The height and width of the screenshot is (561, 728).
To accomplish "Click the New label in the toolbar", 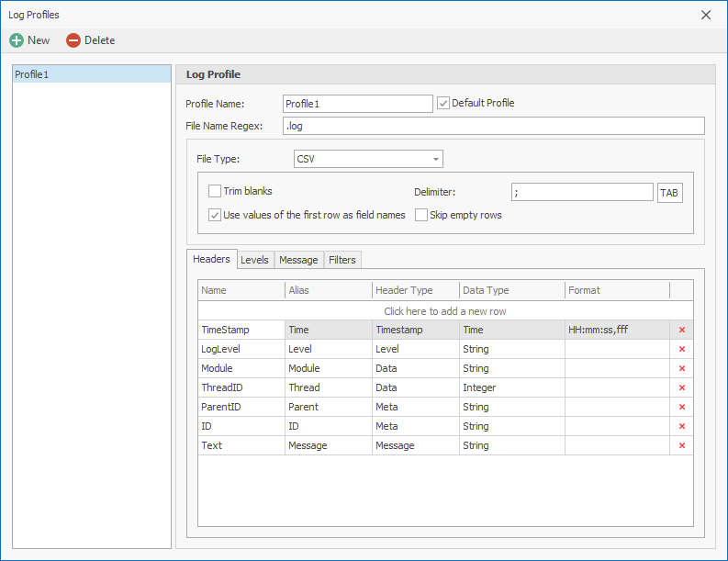I will 39,40.
